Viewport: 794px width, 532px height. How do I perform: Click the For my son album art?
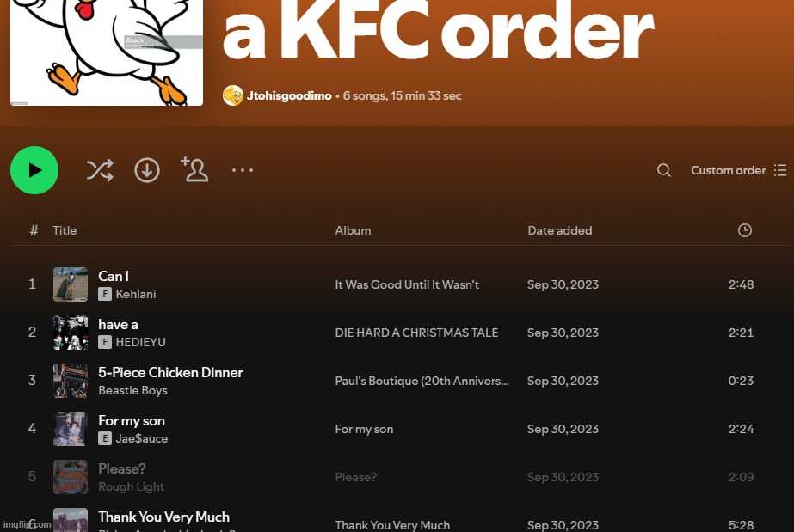pos(71,429)
